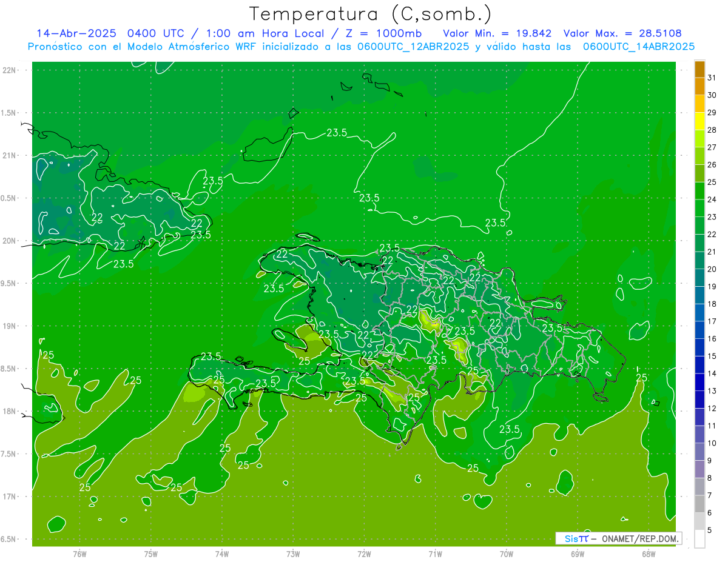The width and height of the screenshot is (728, 562).
Task: Click the dark blue swatch between 13 and 14
Action: (x=699, y=382)
